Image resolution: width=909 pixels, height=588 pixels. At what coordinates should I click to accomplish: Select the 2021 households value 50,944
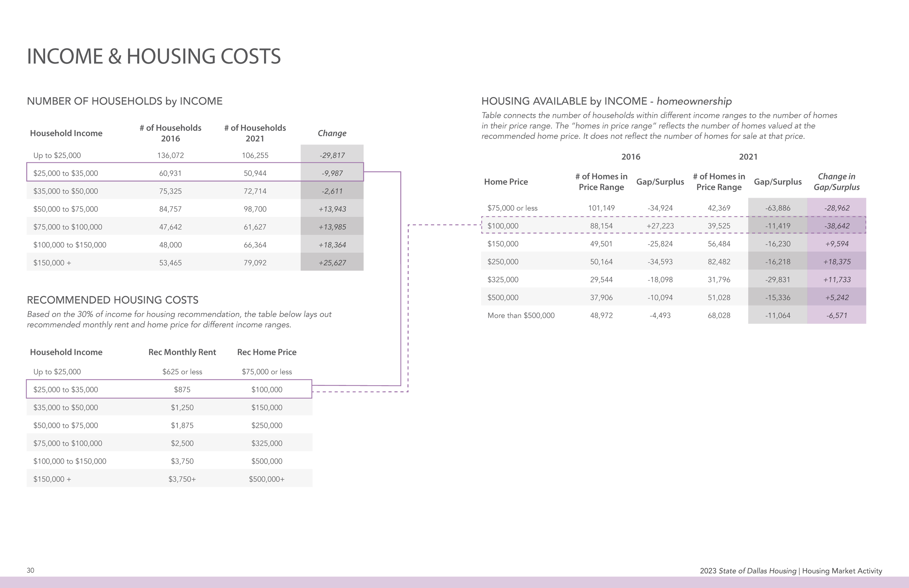pos(255,173)
